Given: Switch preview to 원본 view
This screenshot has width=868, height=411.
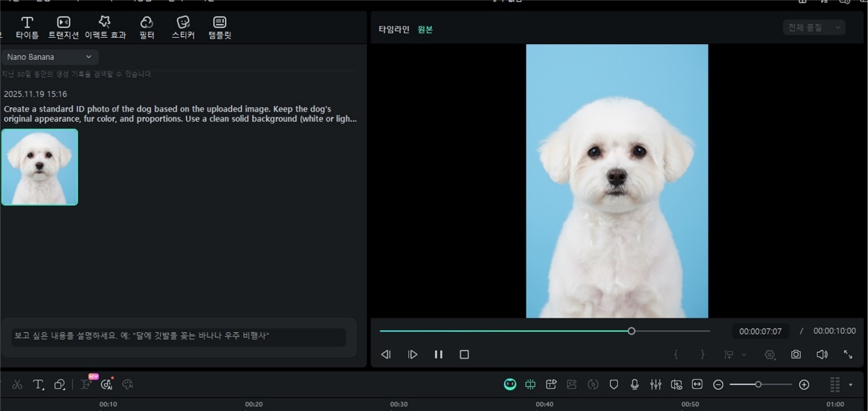Looking at the screenshot, I should click(x=425, y=29).
